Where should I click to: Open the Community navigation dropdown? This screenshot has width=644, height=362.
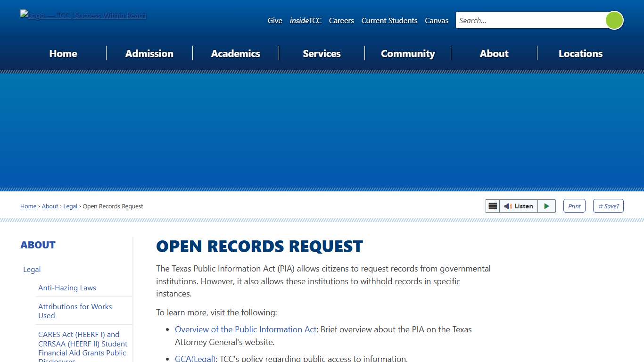(408, 53)
